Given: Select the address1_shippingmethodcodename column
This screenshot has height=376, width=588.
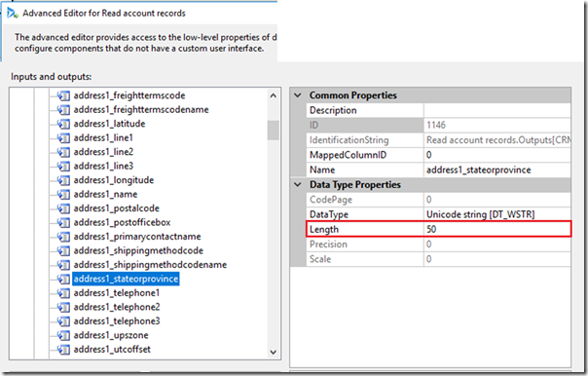Looking at the screenshot, I should (150, 265).
